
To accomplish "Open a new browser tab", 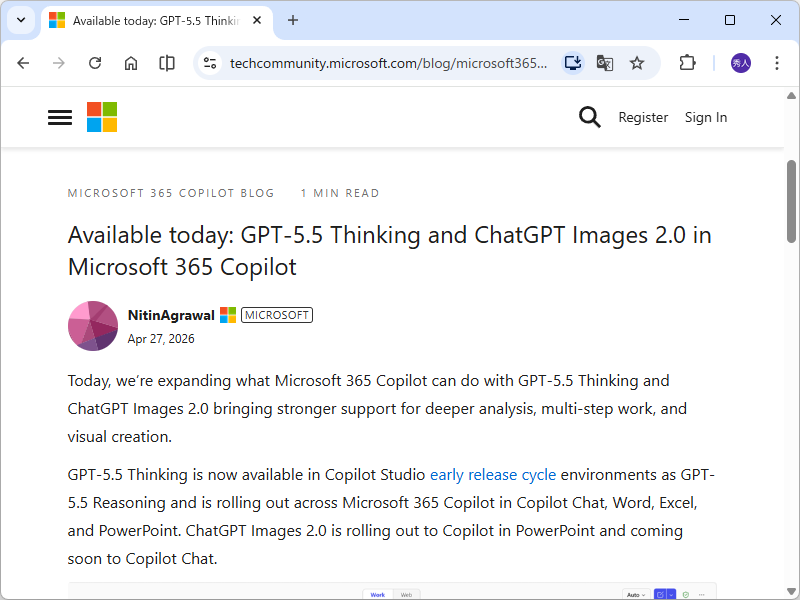I will click(x=293, y=20).
